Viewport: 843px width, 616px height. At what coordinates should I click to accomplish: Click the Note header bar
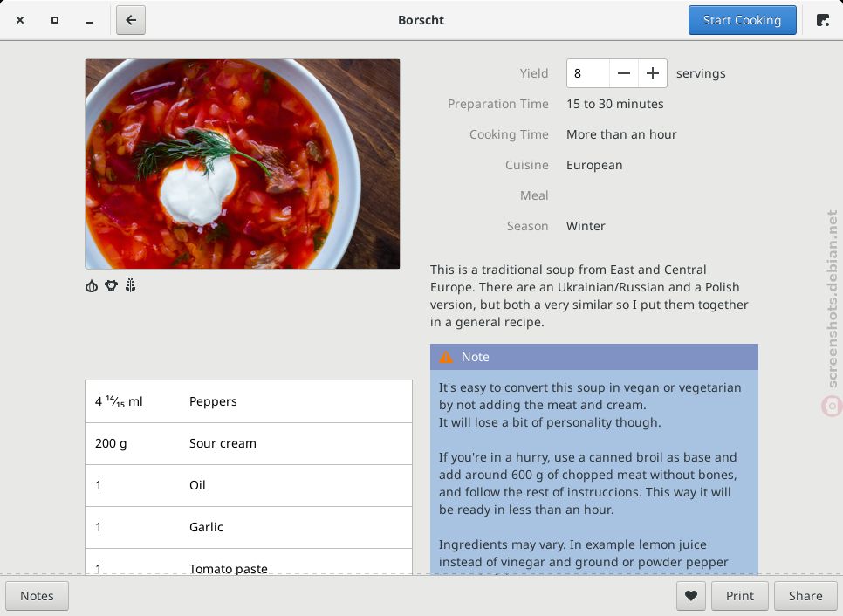coord(594,357)
